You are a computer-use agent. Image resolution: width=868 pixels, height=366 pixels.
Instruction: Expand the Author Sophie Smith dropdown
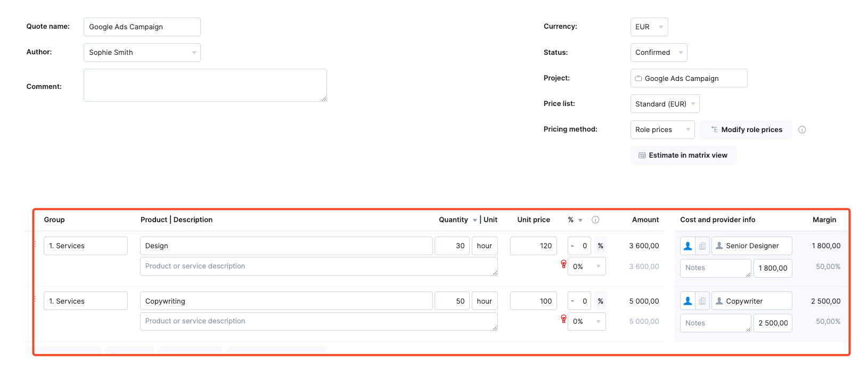(x=142, y=52)
